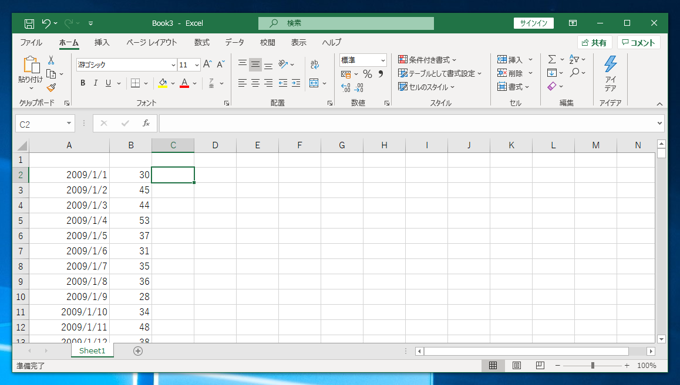Open the Name Box dropdown arrow

pos(69,124)
